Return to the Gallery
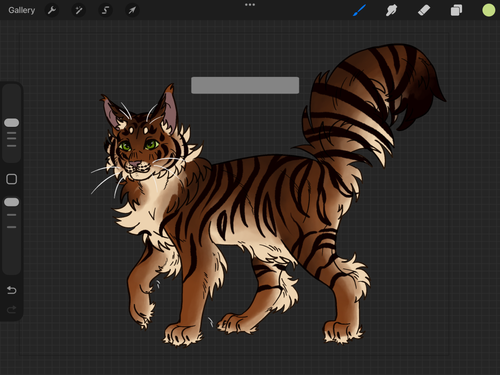The height and width of the screenshot is (375, 500). 22,10
